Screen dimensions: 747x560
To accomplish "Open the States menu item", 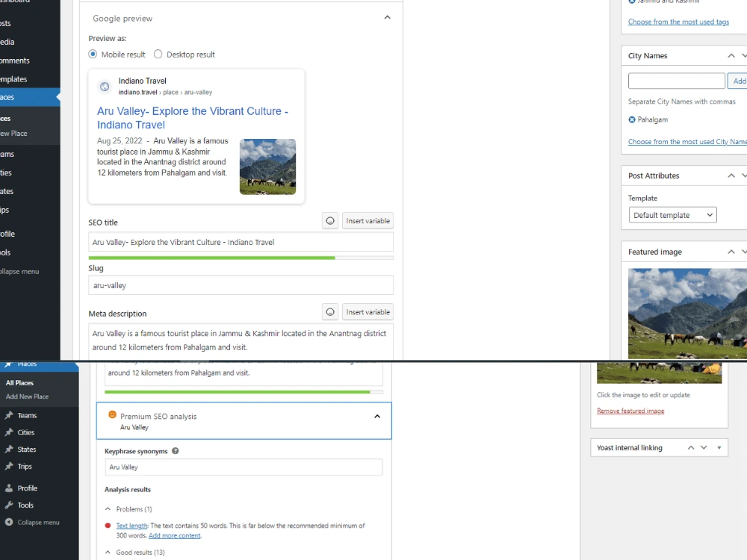I will click(27, 449).
